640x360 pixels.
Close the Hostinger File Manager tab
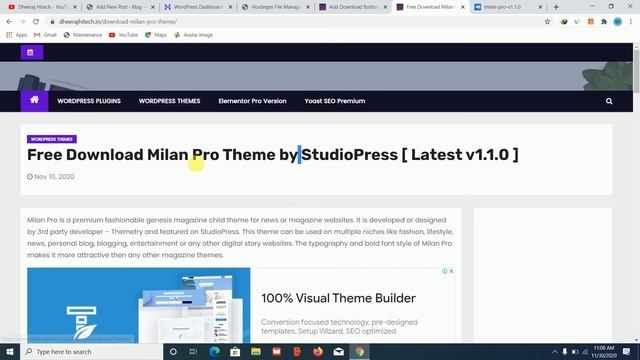point(308,7)
